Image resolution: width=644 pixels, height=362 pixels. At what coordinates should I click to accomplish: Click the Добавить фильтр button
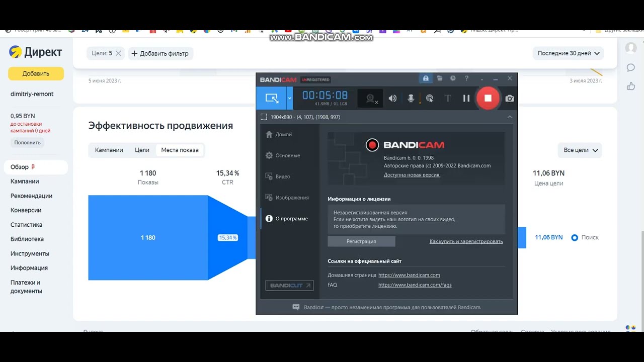[160, 53]
